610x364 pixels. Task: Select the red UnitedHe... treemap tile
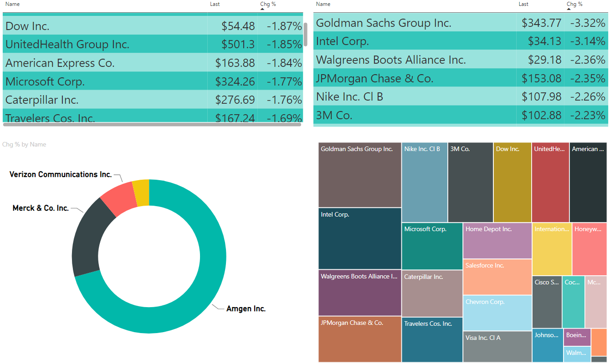pyautogui.click(x=550, y=182)
